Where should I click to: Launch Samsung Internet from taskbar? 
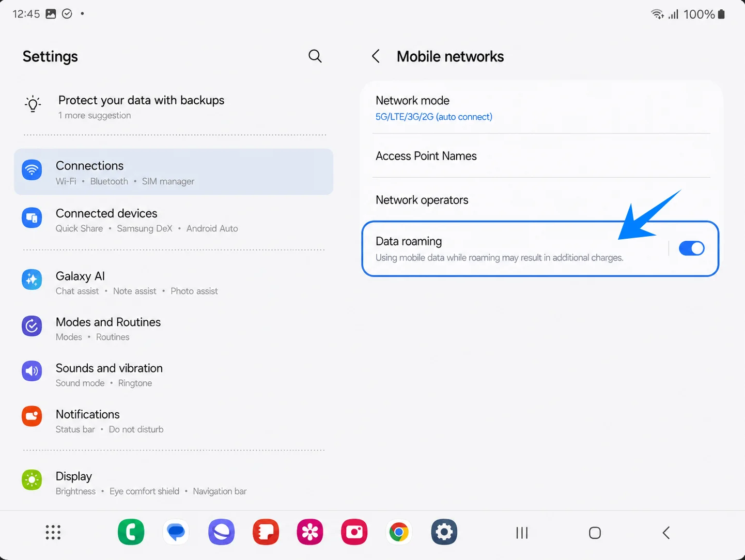222,532
